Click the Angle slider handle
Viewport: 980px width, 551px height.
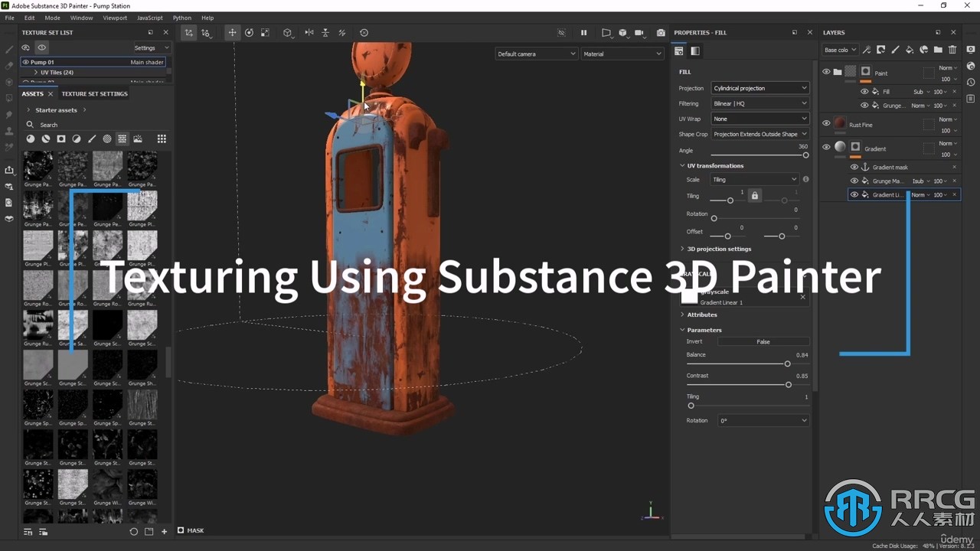pos(805,155)
